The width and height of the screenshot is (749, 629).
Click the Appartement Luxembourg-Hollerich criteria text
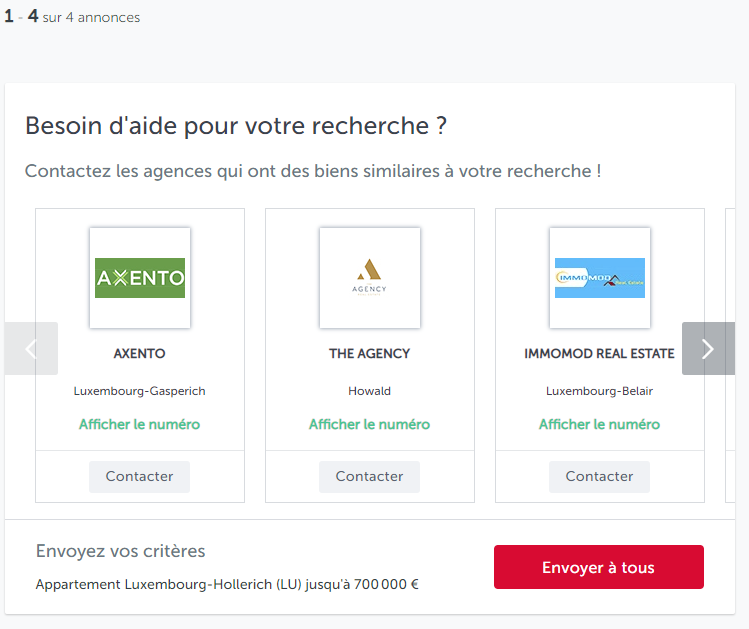[x=227, y=584]
